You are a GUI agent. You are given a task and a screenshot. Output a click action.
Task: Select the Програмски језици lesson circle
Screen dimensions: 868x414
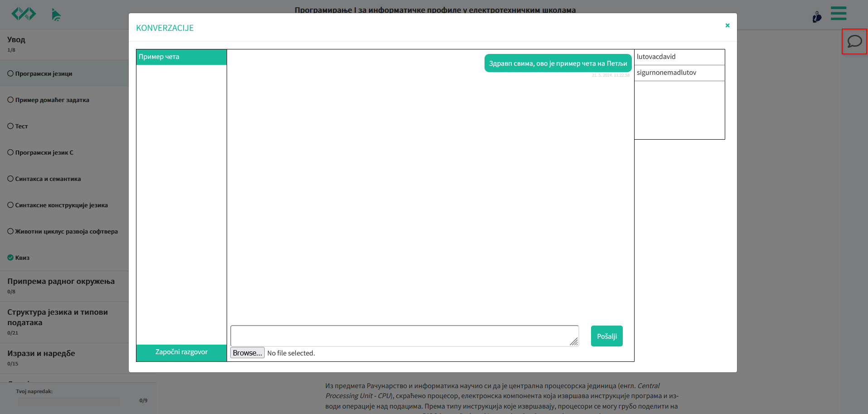pos(10,73)
